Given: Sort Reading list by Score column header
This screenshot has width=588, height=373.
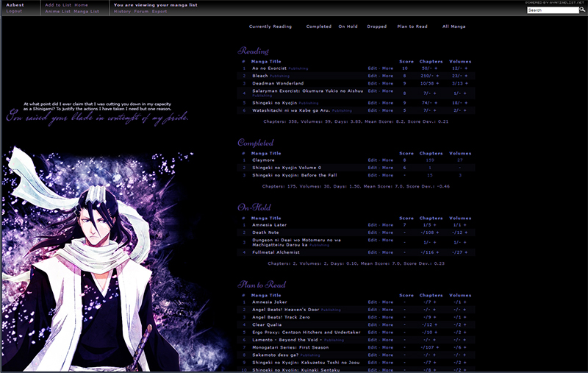Looking at the screenshot, I should tap(406, 61).
